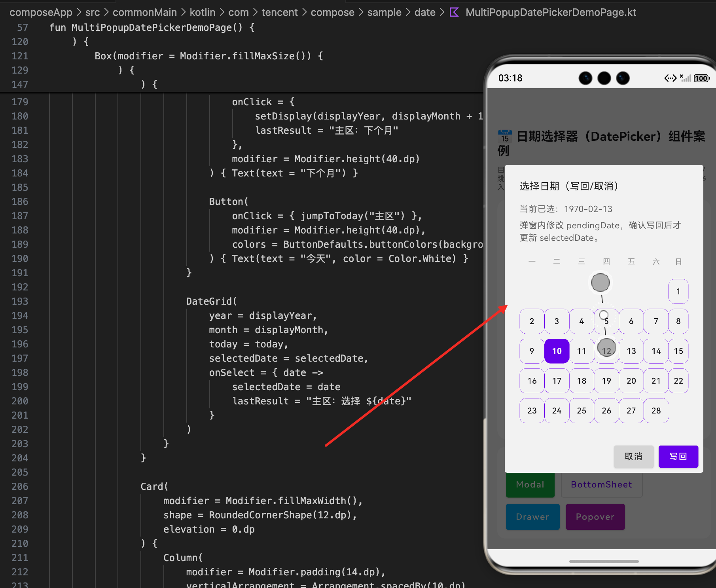Select day 11 in calendar grid
Image resolution: width=716 pixels, height=588 pixels.
(582, 351)
